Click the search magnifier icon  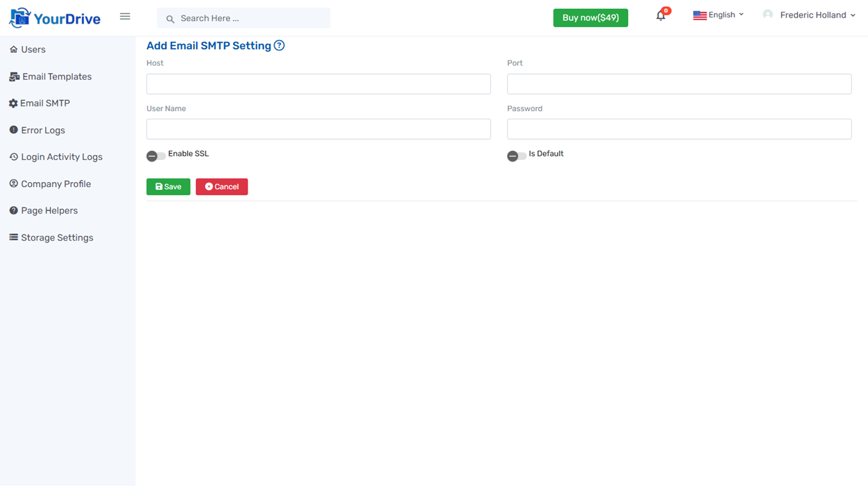coord(170,18)
